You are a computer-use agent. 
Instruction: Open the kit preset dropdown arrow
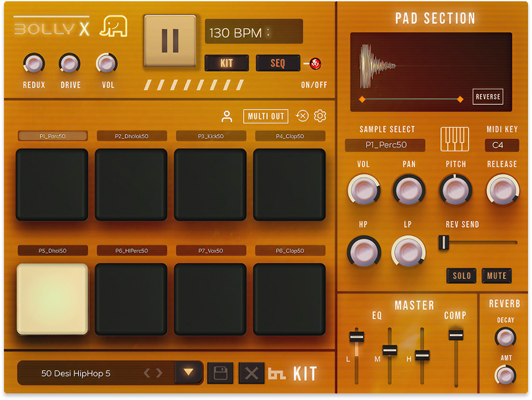[x=188, y=372]
